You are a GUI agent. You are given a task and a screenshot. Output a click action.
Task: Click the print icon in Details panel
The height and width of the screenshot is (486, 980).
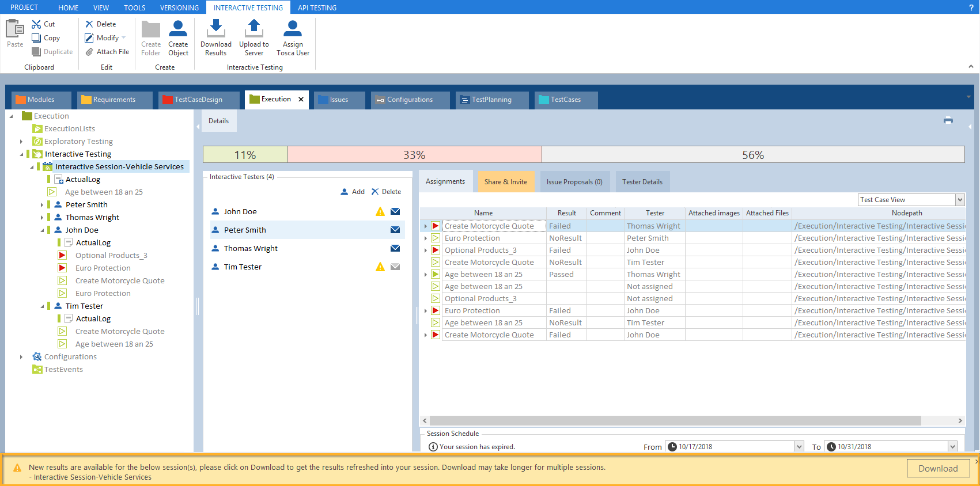[948, 120]
